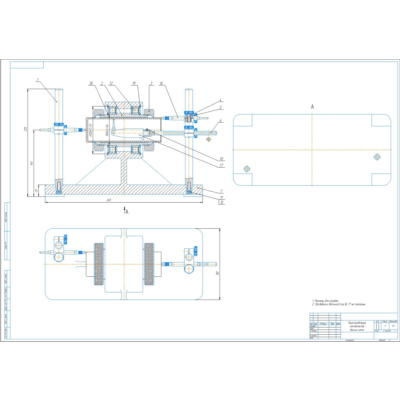Click the technical notes text above the title block

[339, 302]
